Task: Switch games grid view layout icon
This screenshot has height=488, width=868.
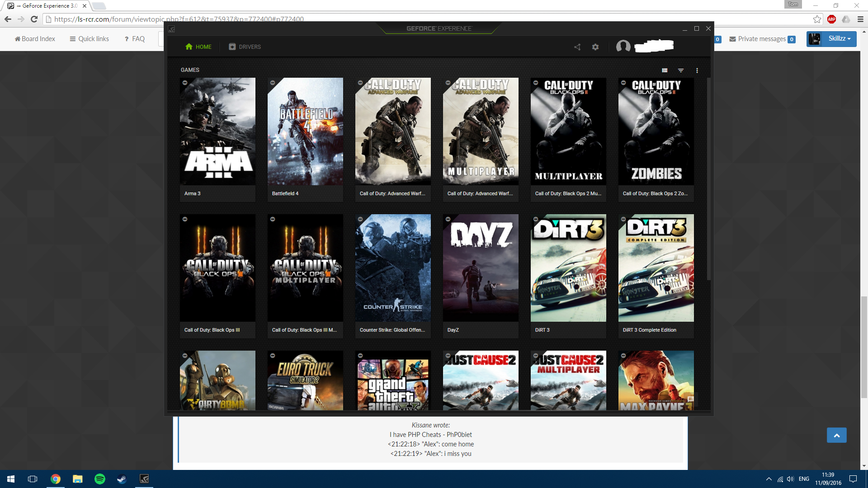Action: [x=665, y=70]
